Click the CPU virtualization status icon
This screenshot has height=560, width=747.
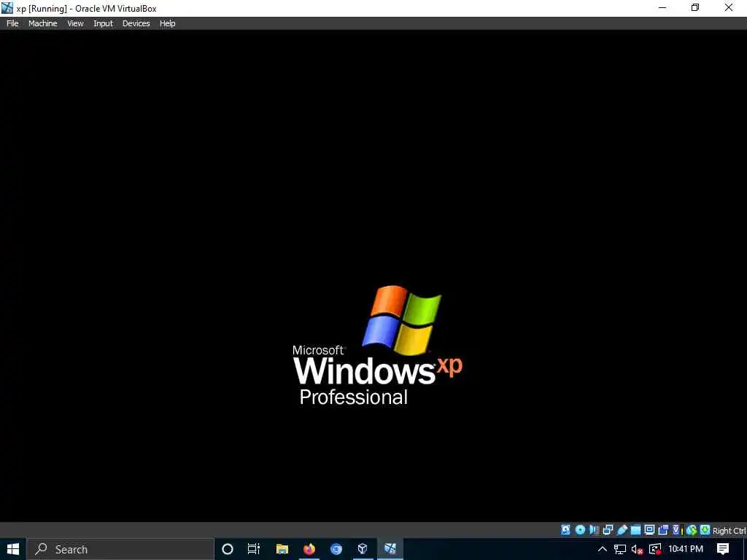pos(678,530)
